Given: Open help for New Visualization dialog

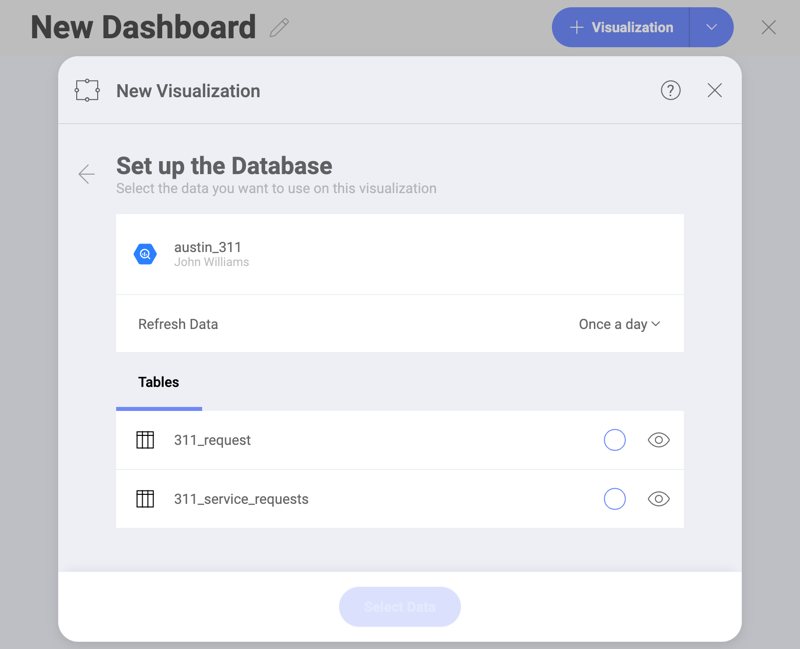Looking at the screenshot, I should click(670, 90).
